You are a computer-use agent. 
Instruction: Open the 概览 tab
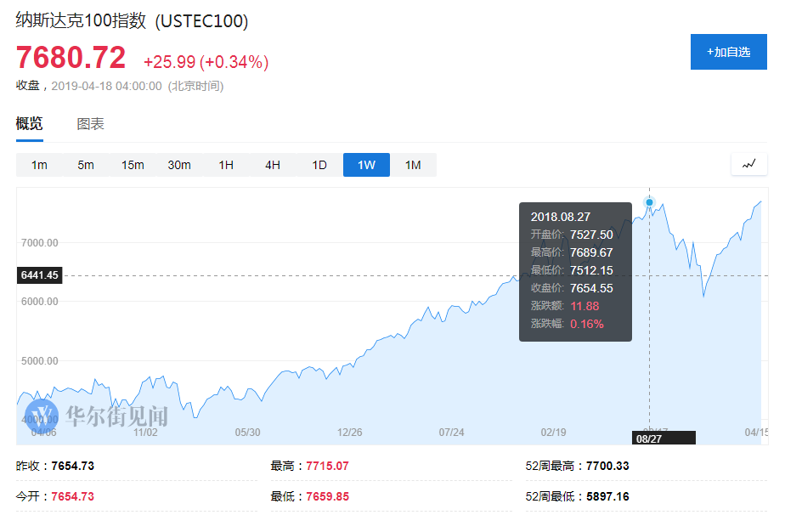tap(29, 124)
